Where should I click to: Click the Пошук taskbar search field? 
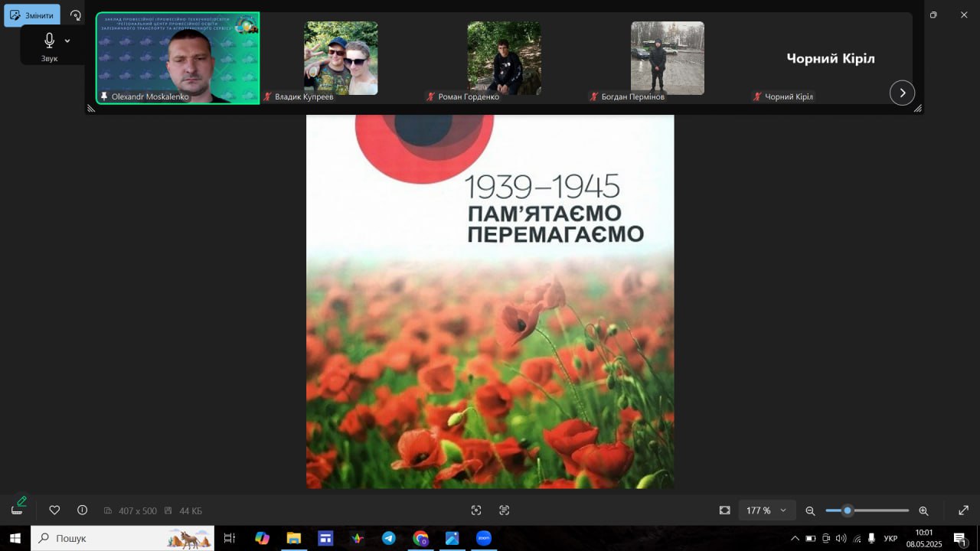tap(122, 538)
